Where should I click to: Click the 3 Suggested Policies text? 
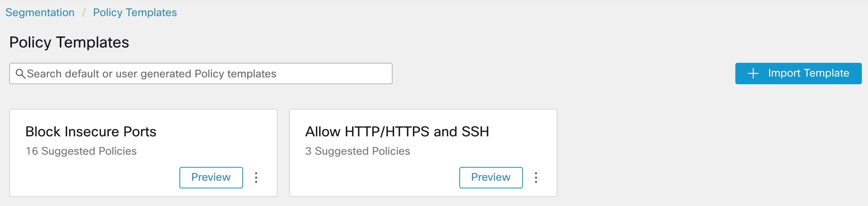[358, 151]
